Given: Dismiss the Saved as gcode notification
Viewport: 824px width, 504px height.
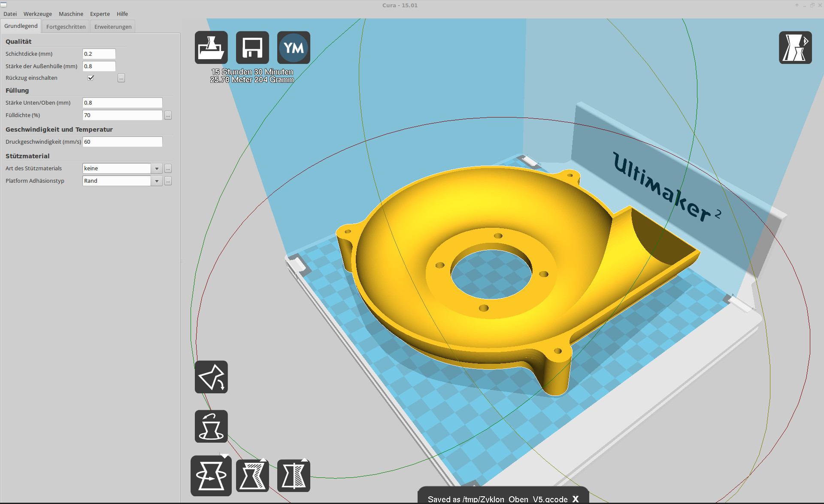Looking at the screenshot, I should coord(576,499).
